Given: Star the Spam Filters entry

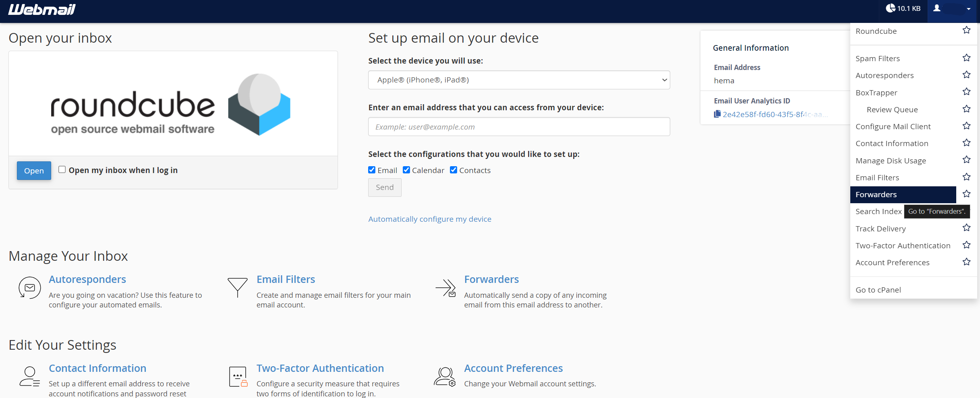Looking at the screenshot, I should tap(966, 58).
